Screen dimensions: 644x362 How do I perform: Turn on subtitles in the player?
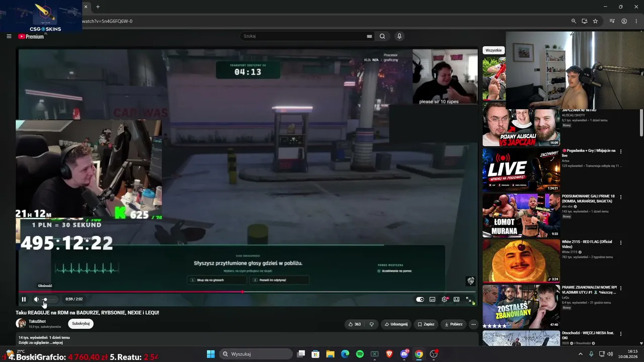pyautogui.click(x=432, y=299)
